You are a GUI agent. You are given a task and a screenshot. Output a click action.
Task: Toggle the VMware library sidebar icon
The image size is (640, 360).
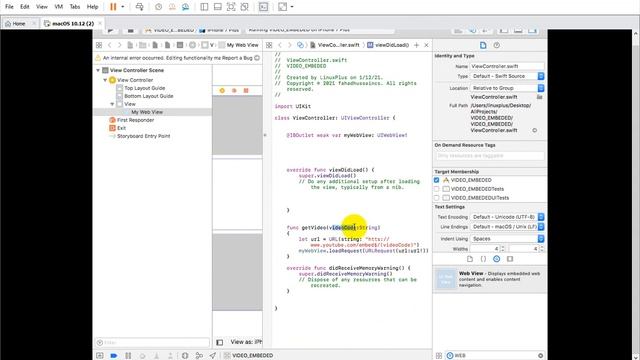[x=204, y=7]
